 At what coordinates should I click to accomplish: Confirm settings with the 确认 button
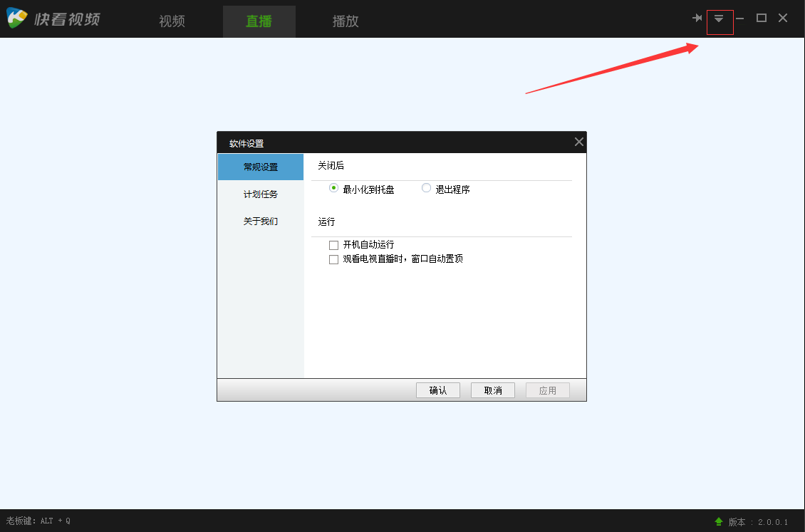coord(437,390)
